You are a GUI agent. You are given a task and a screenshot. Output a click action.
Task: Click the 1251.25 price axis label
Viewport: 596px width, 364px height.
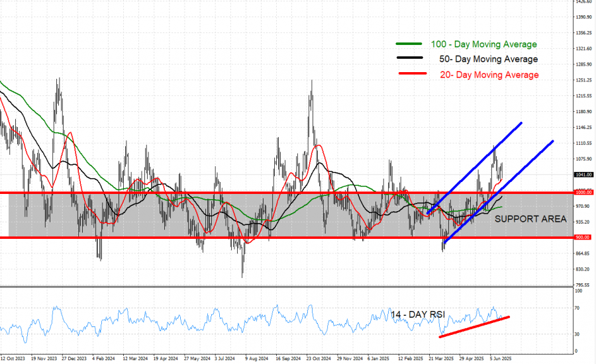[x=584, y=80]
